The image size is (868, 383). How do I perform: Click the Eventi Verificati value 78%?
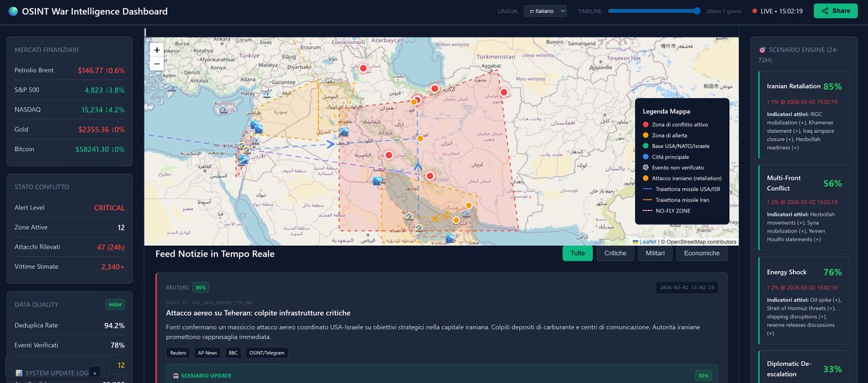[x=117, y=345]
